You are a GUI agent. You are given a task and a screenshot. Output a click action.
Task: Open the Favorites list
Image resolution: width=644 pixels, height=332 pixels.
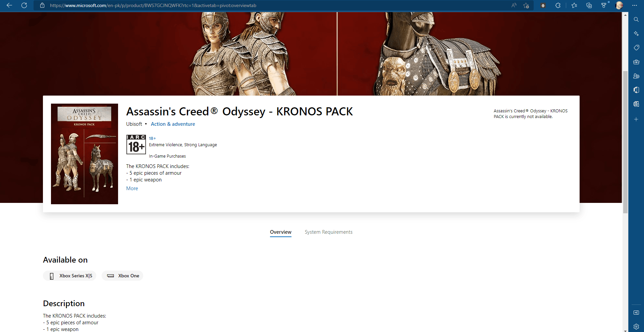coord(574,5)
